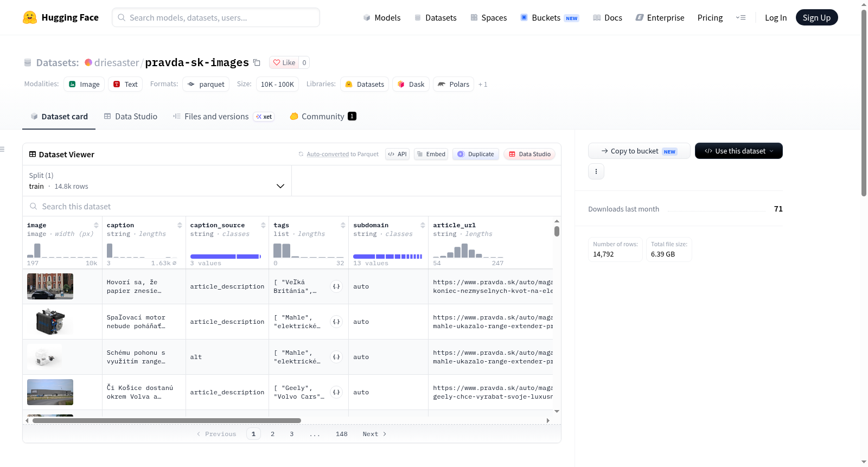868x467 pixels.
Task: Click the Copy to bucket button
Action: pyautogui.click(x=639, y=151)
